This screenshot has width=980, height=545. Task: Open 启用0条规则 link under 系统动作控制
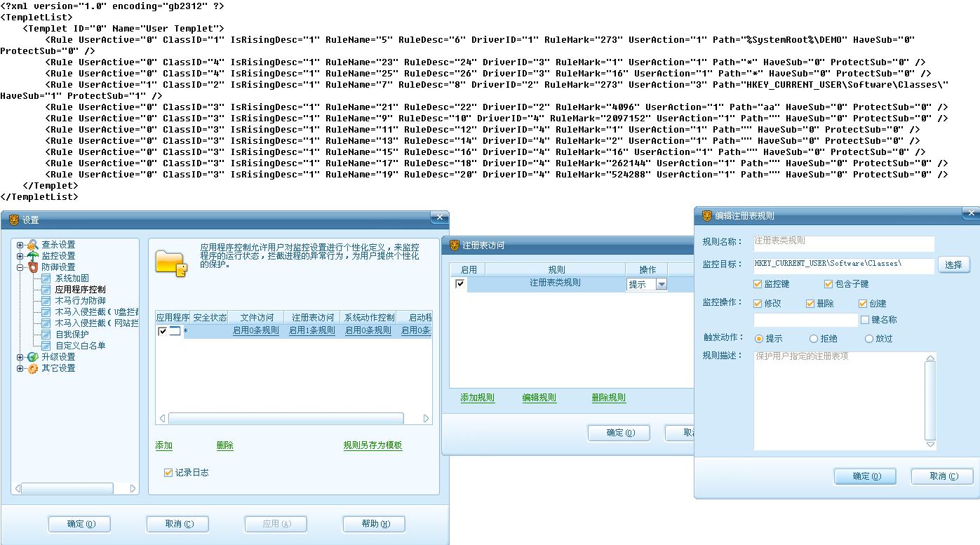[368, 331]
